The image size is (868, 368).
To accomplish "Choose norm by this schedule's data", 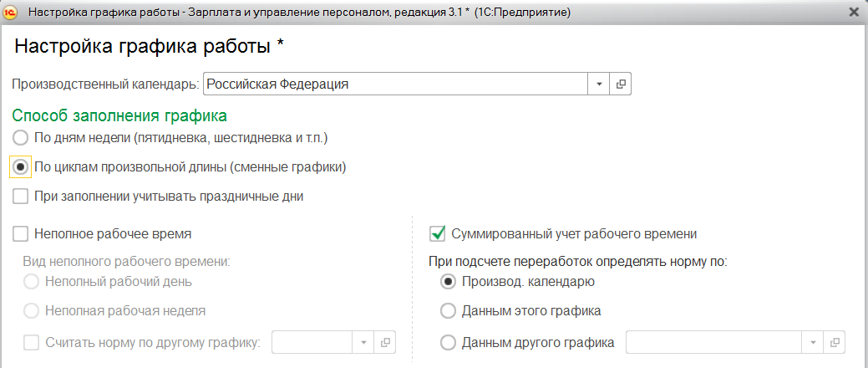I will 448,311.
